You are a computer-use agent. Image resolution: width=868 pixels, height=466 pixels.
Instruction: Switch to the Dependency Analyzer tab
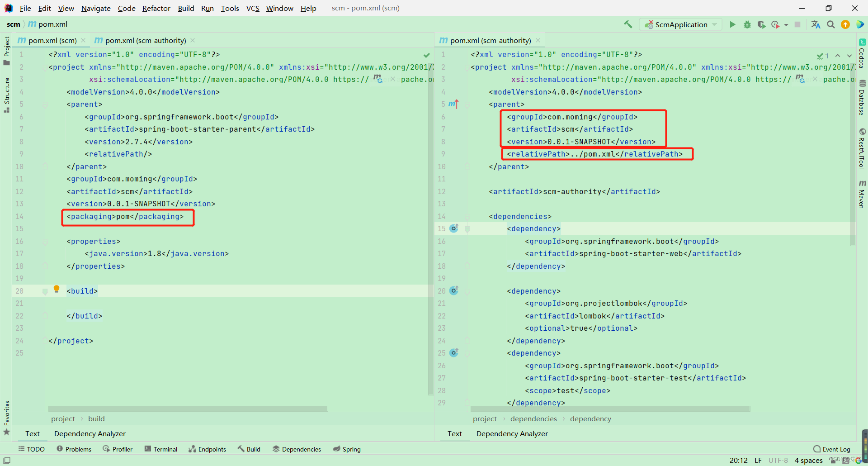click(90, 433)
